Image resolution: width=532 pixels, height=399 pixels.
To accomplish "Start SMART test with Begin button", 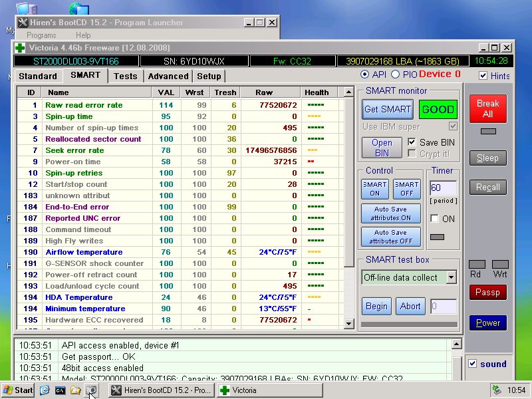I will pyautogui.click(x=376, y=307).
